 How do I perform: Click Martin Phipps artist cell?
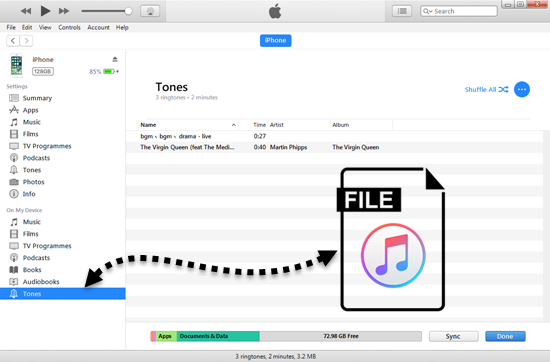(288, 147)
